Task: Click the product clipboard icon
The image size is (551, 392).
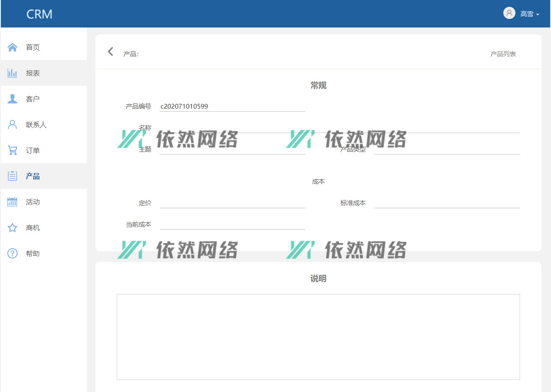Action: [x=12, y=176]
